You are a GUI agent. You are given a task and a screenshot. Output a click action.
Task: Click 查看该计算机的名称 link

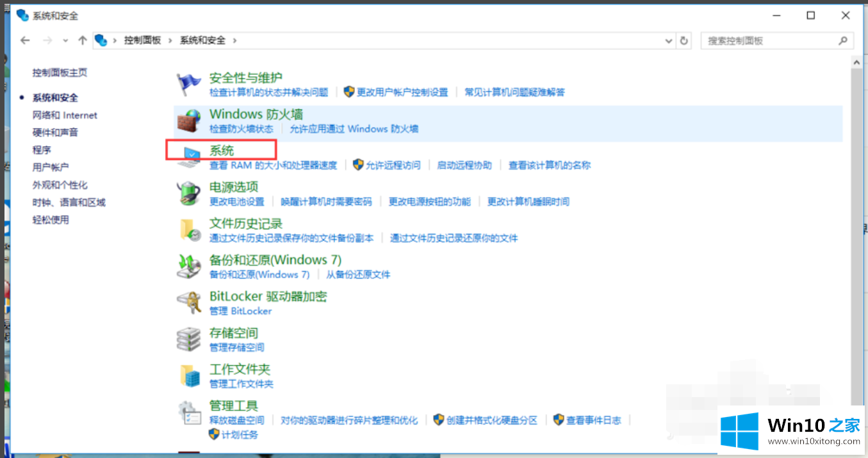550,165
